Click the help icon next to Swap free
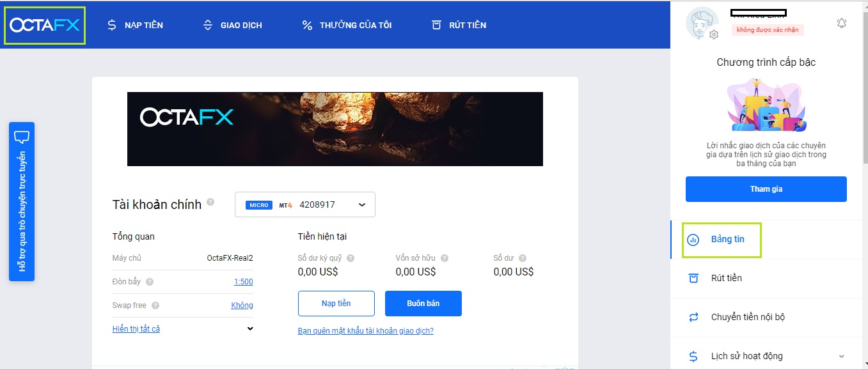868x370 pixels. point(155,305)
